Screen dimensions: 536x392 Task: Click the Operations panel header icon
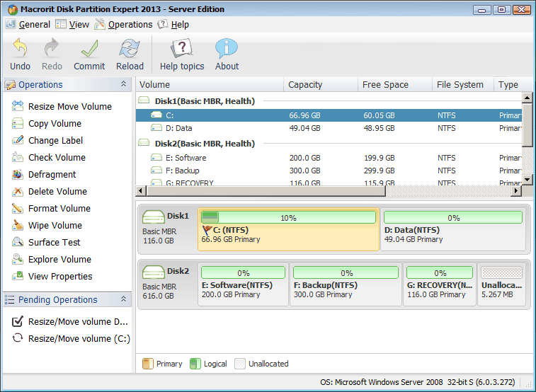10,85
